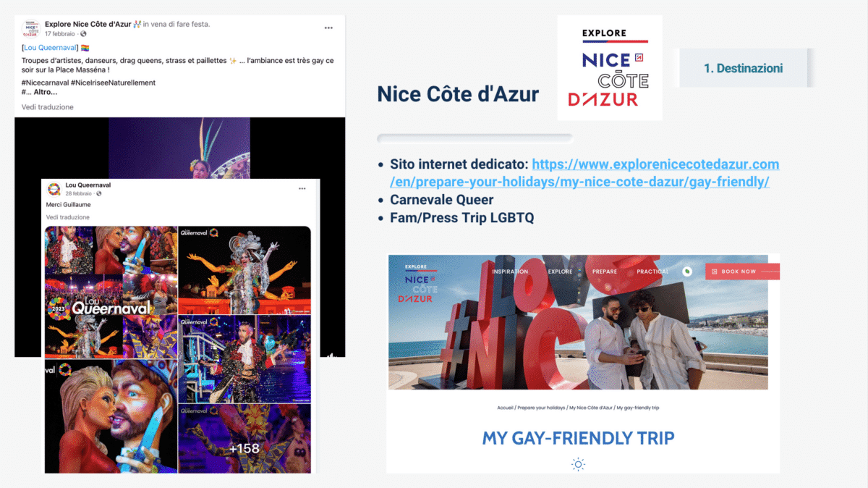Click the globe privacy icon next to 17 febbraio

tap(83, 34)
